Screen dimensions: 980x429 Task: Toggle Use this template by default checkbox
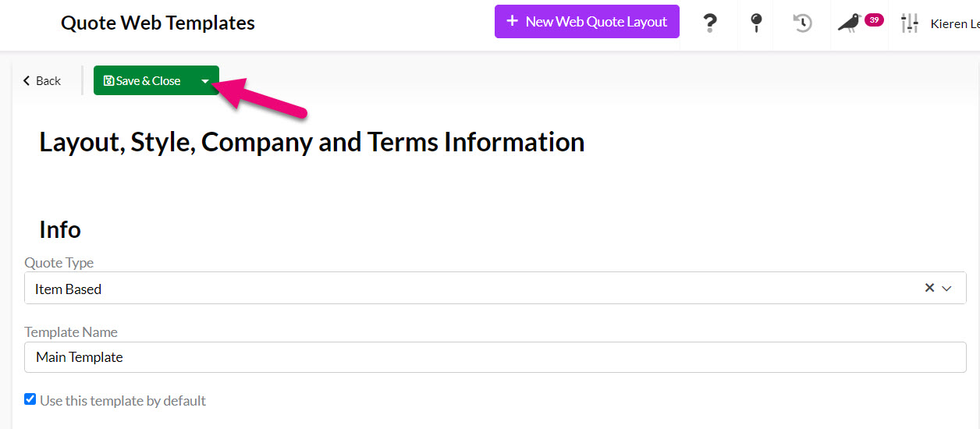[30, 399]
